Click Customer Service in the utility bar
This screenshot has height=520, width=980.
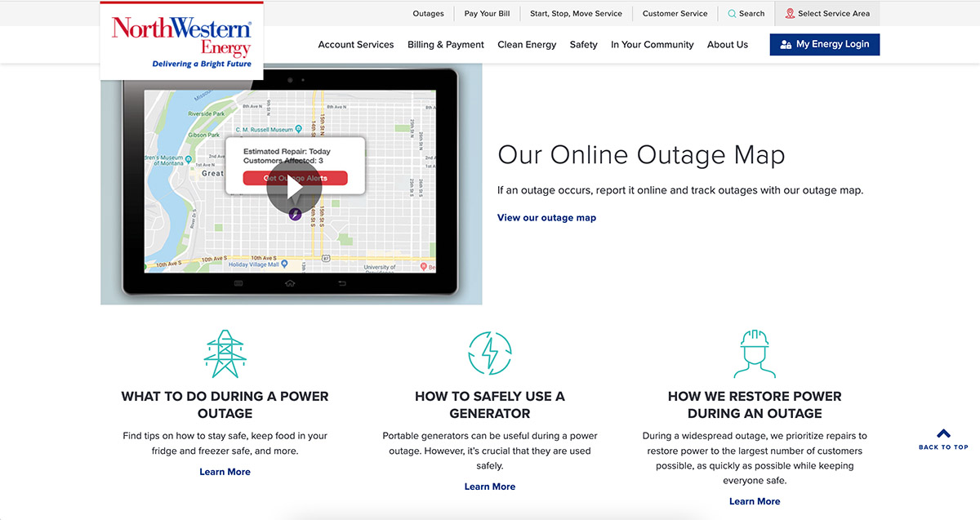coord(675,13)
